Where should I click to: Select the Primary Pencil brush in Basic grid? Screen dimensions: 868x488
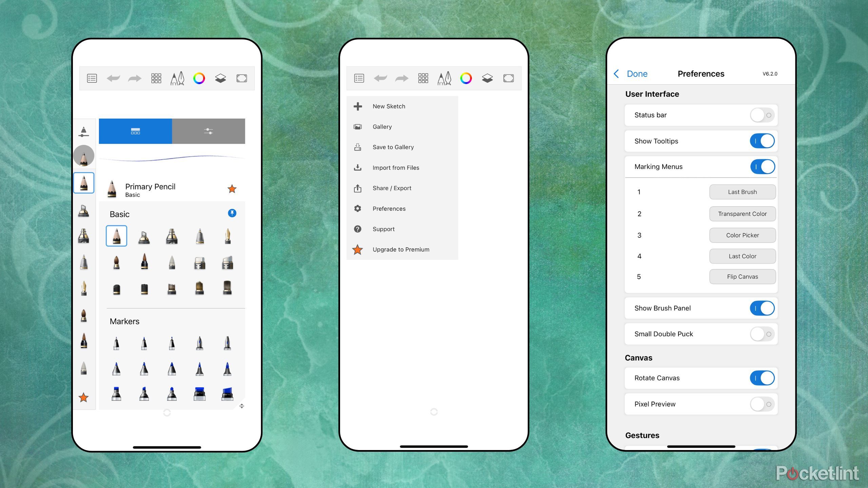click(116, 236)
